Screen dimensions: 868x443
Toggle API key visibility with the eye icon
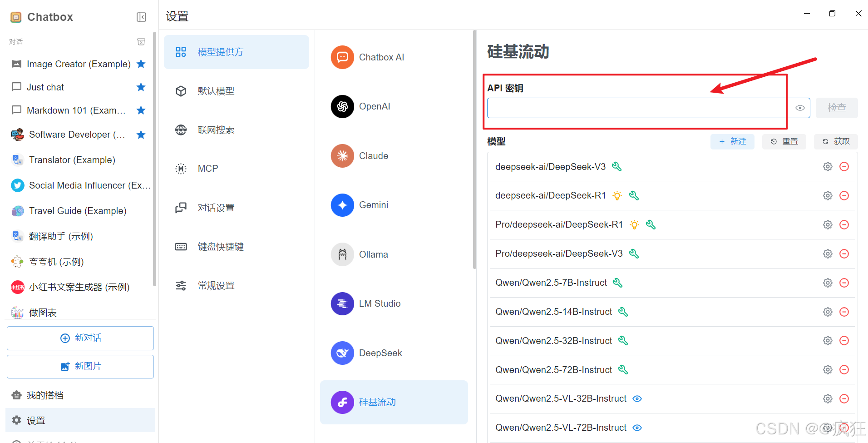click(800, 108)
